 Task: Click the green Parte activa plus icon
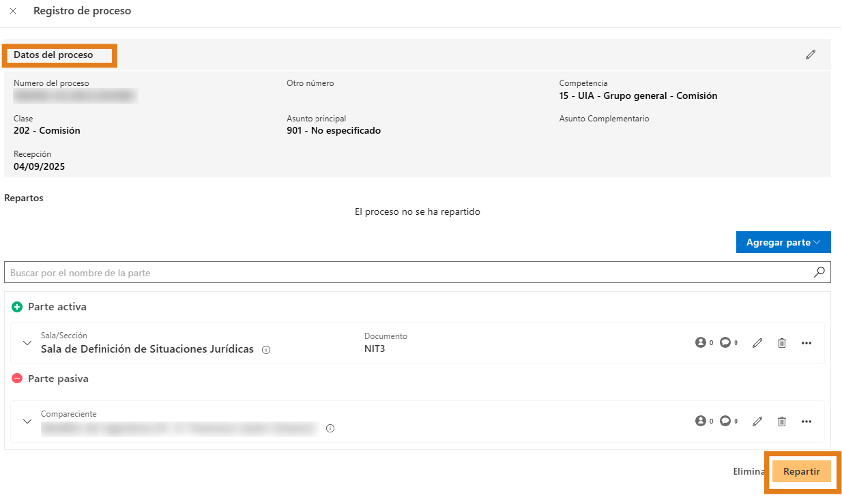pyautogui.click(x=17, y=307)
